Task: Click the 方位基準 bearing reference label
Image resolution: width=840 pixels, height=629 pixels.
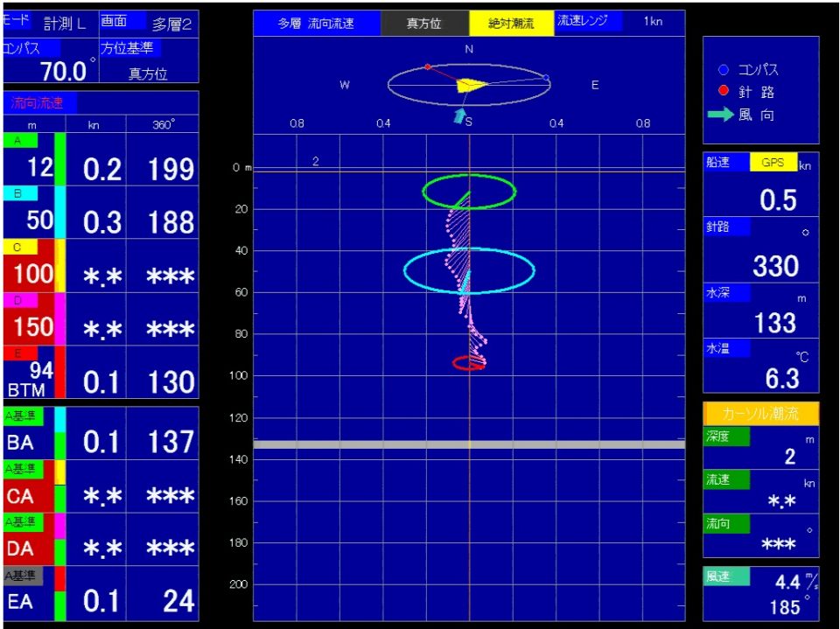Action: 131,49
